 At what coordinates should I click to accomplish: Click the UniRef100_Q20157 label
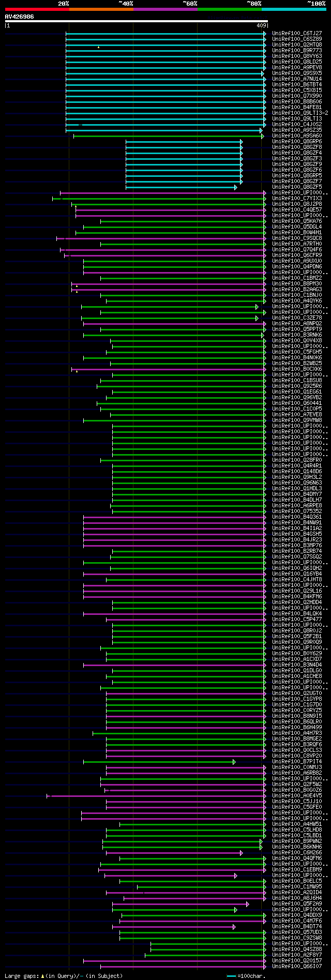(297, 960)
